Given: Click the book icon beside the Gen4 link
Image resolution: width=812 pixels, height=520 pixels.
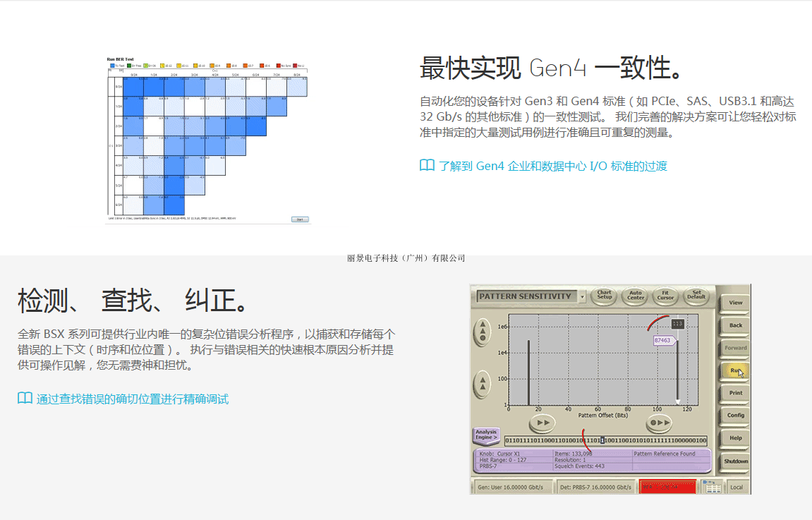Looking at the screenshot, I should pyautogui.click(x=427, y=166).
